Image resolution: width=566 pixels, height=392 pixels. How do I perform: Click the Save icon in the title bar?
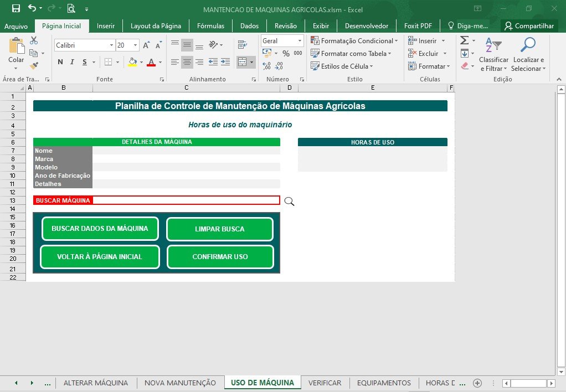(16, 8)
